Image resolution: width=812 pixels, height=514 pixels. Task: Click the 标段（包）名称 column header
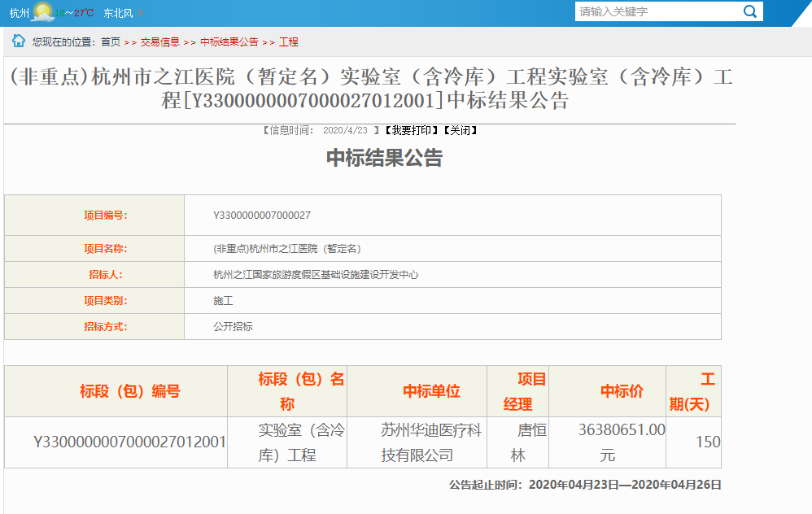coord(287,391)
